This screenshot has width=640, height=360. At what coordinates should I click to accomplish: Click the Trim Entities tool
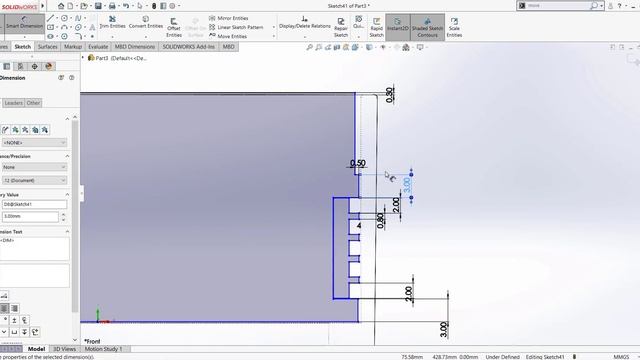point(112,22)
